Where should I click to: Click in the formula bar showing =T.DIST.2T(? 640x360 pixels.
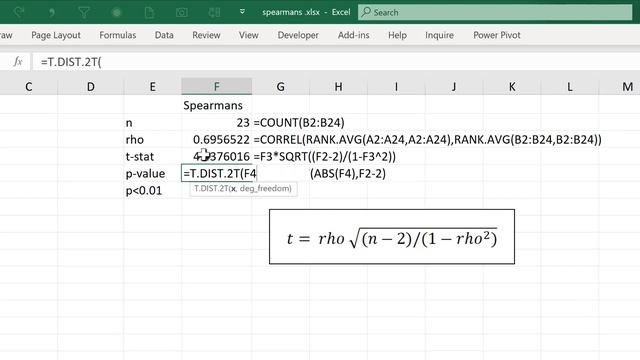pos(336,62)
